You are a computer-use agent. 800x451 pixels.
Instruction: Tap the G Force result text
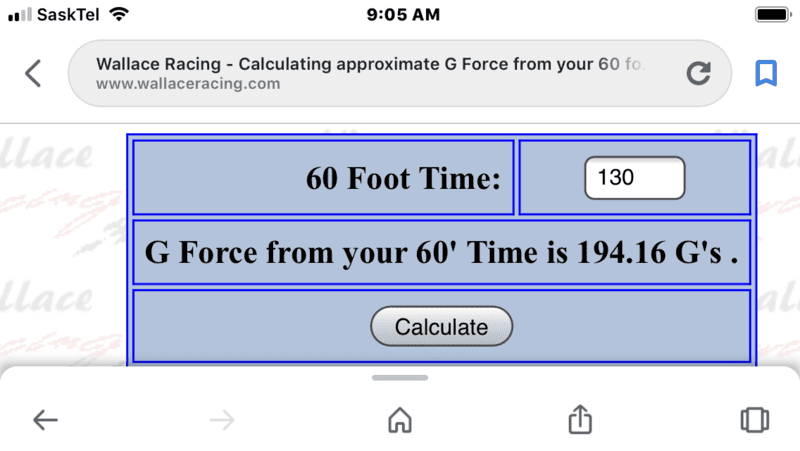[x=441, y=253]
